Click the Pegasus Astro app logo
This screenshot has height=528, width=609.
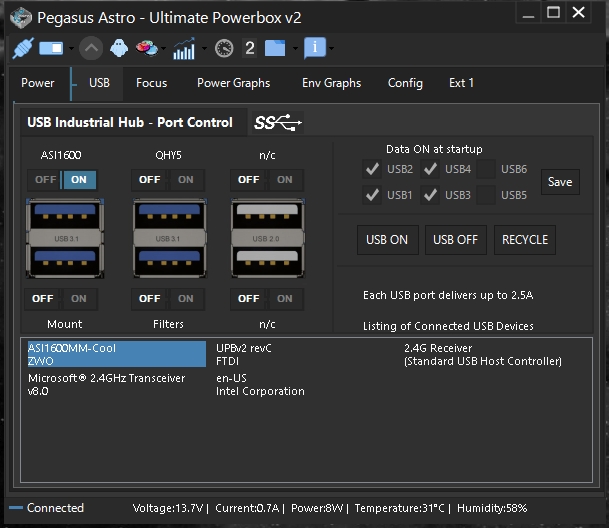coord(21,18)
